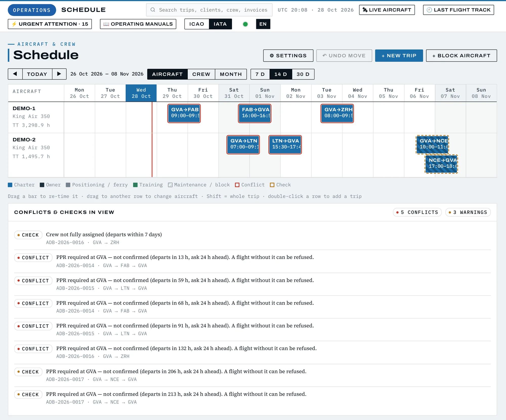Select the LTN→GVA flight bar
The height and width of the screenshot is (420, 506).
pyautogui.click(x=285, y=145)
